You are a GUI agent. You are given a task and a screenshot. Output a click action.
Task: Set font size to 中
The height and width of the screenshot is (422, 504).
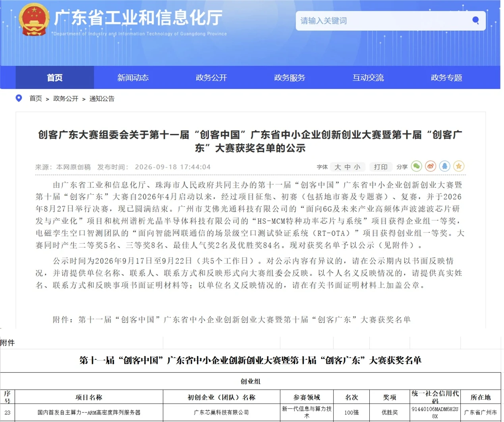(348, 167)
